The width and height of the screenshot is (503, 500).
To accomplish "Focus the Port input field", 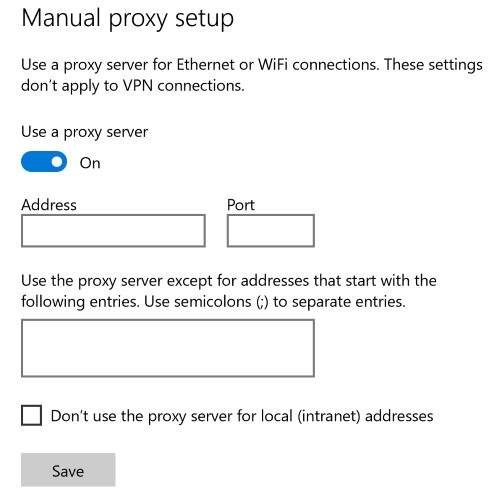I will (271, 231).
